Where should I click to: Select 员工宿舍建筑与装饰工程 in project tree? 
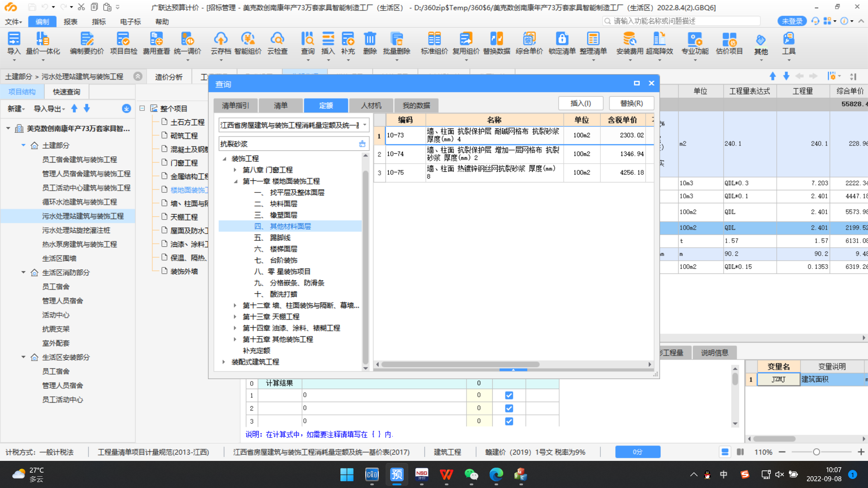(x=80, y=160)
